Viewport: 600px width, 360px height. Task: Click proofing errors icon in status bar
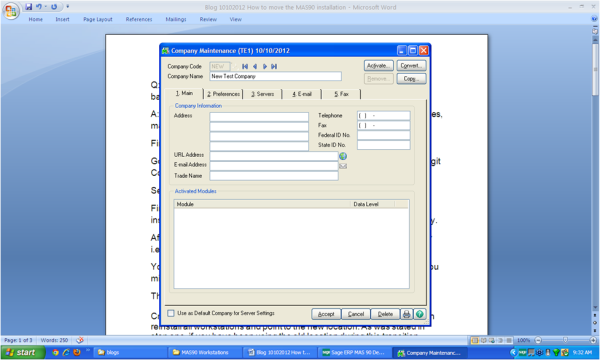tap(80, 340)
